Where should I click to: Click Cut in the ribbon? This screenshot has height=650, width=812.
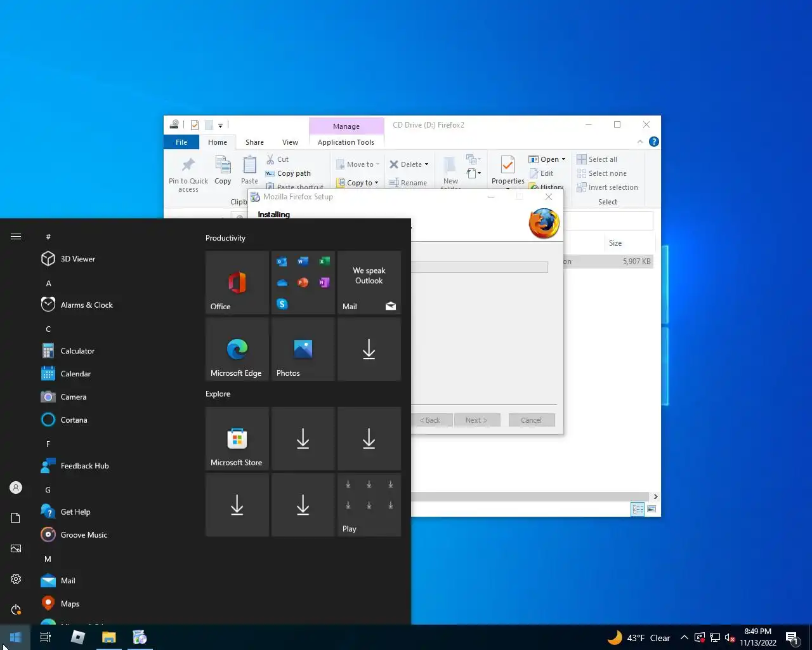click(x=277, y=159)
